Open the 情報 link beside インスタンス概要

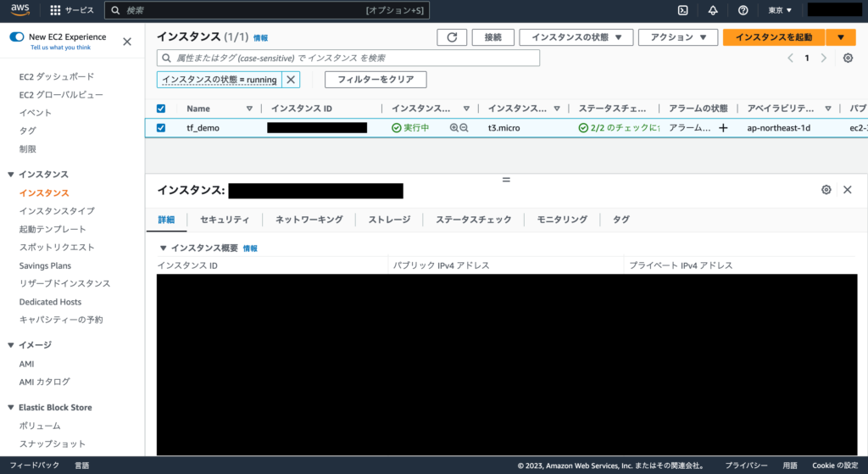[250, 248]
